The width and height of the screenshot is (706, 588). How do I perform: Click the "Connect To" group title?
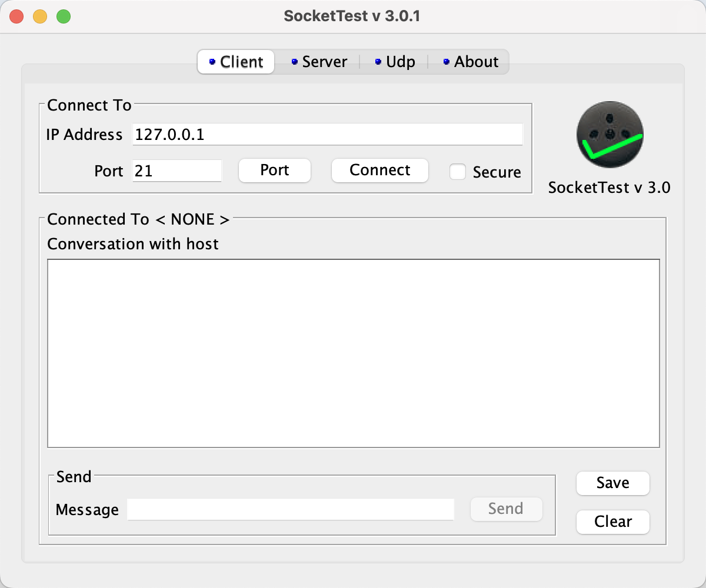[x=89, y=105]
